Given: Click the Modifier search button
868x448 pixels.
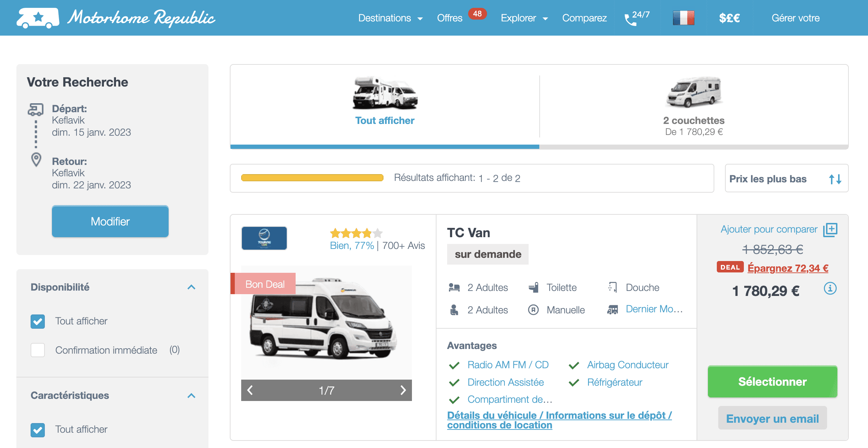Looking at the screenshot, I should pos(110,221).
